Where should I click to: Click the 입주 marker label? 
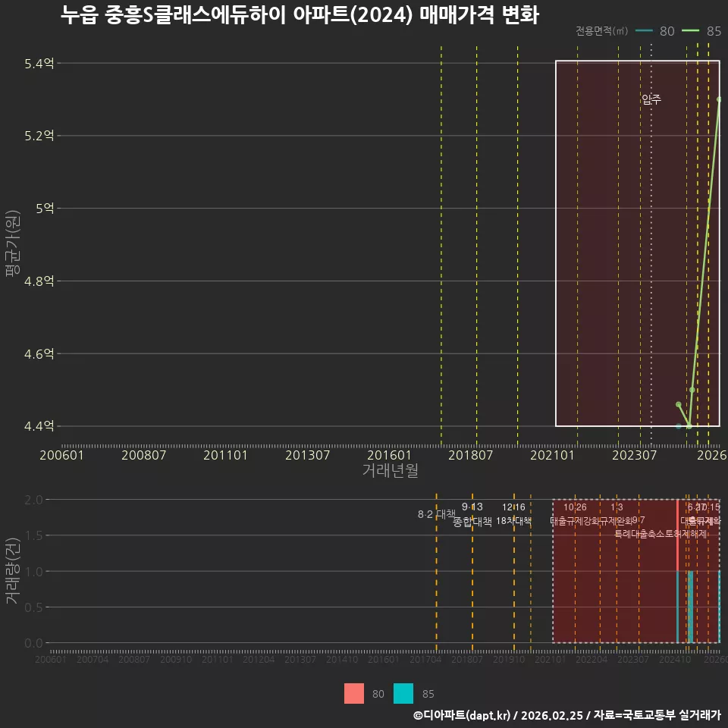[651, 99]
